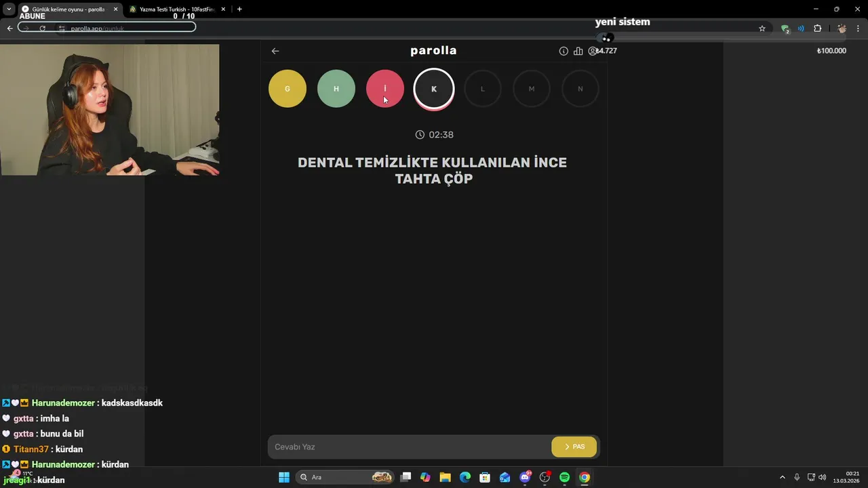The image size is (868, 488).
Task: Click Harunademozer's 'kadskasdkasdk' chat message
Action: click(82, 403)
